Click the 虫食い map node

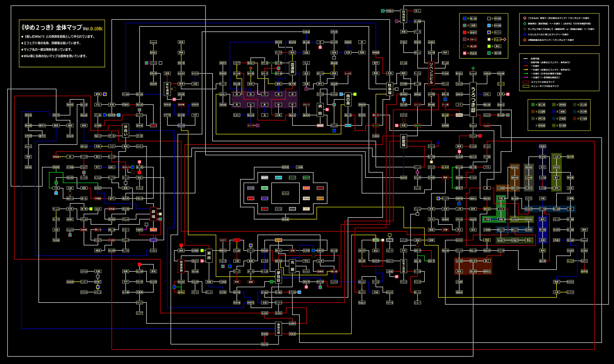[x=223, y=94]
